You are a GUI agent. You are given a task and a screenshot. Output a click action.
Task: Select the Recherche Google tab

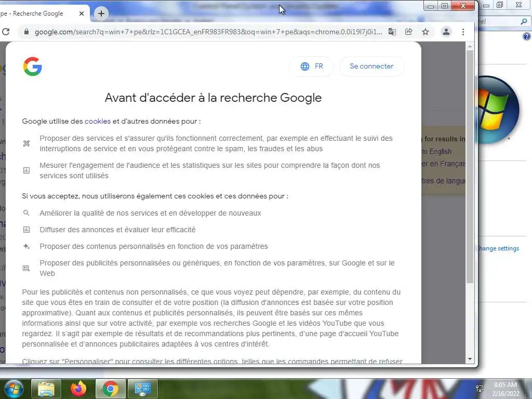pyautogui.click(x=41, y=14)
